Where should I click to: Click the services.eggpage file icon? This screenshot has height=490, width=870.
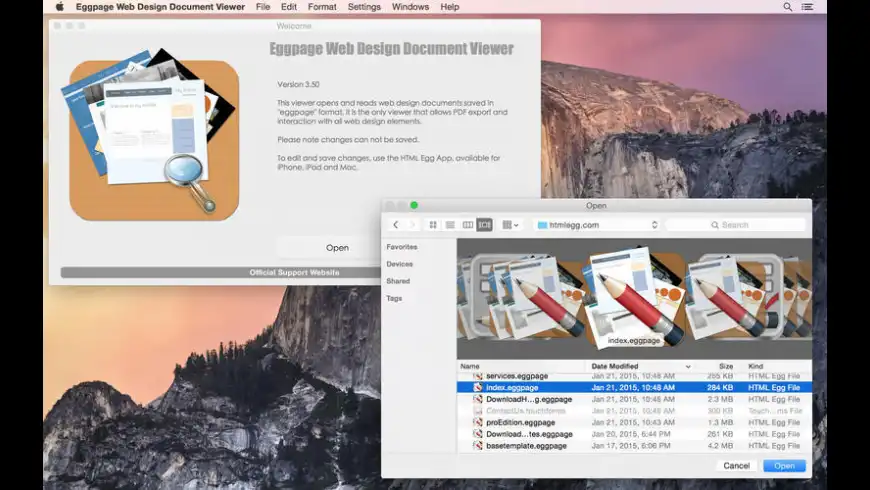tap(477, 376)
